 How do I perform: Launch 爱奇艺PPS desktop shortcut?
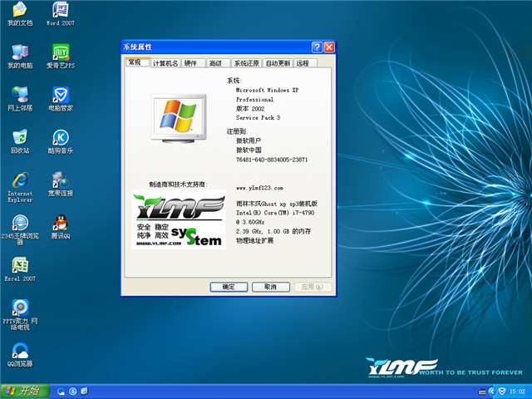click(61, 57)
